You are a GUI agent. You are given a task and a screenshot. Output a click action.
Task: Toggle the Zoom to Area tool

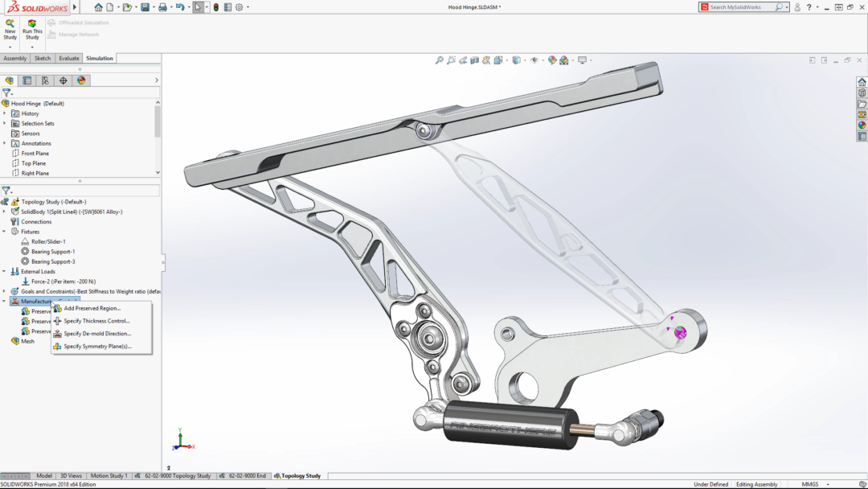click(451, 60)
